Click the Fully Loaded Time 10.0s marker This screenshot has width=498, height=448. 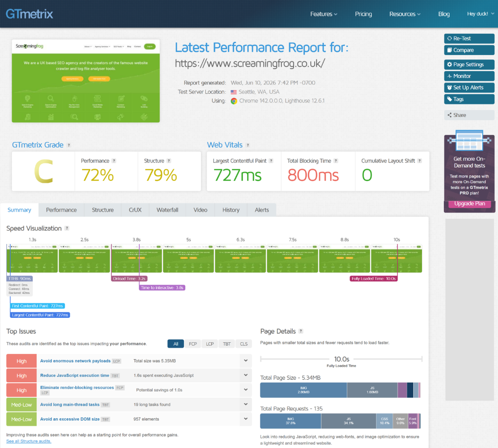click(374, 279)
